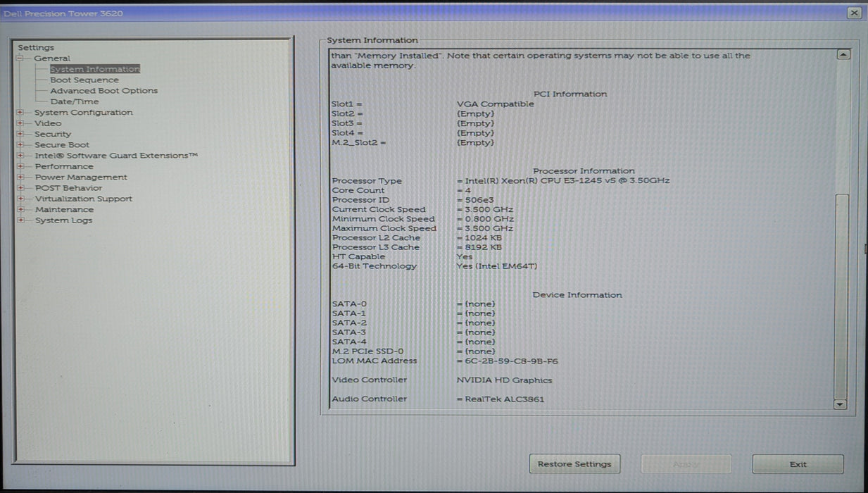Viewport: 868px width, 493px height.
Task: Click the NVIDIA HD Graphics value
Action: tap(504, 380)
